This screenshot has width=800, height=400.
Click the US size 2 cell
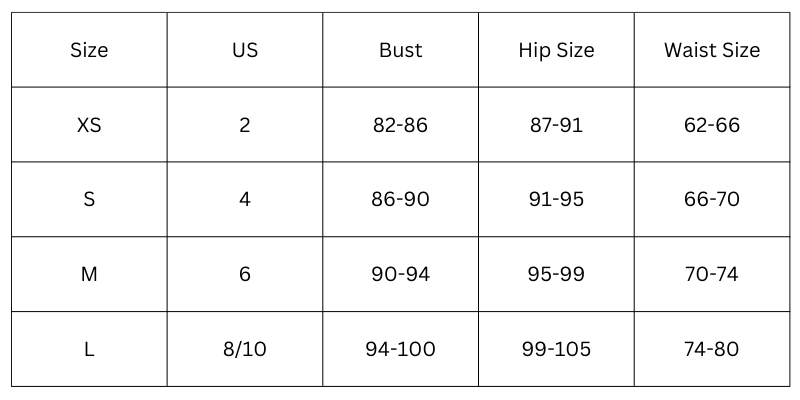(x=245, y=125)
